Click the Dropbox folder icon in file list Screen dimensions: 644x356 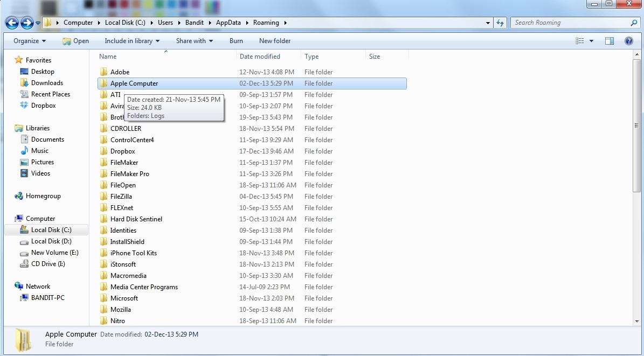[104, 151]
